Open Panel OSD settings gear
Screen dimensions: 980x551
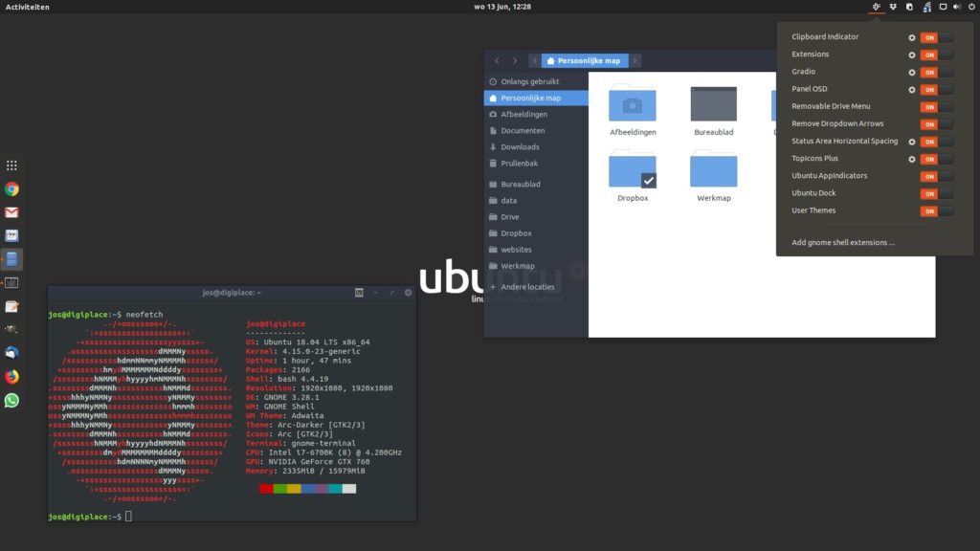point(912,90)
